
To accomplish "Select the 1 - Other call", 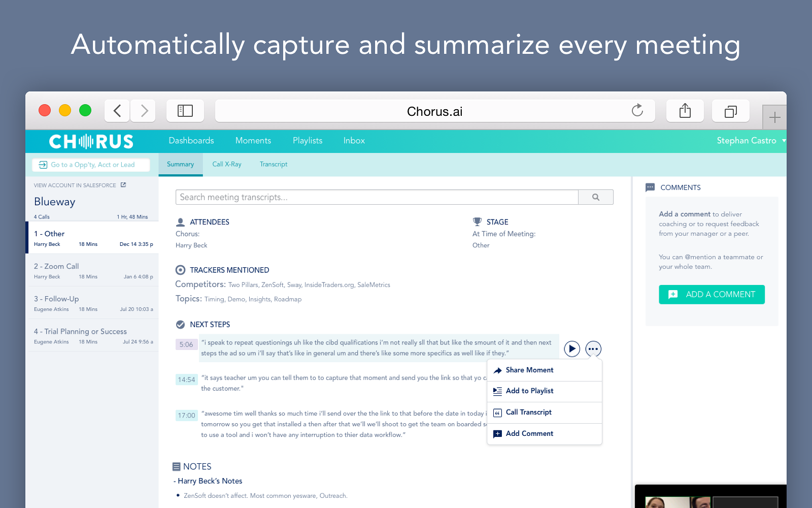I will pyautogui.click(x=93, y=238).
